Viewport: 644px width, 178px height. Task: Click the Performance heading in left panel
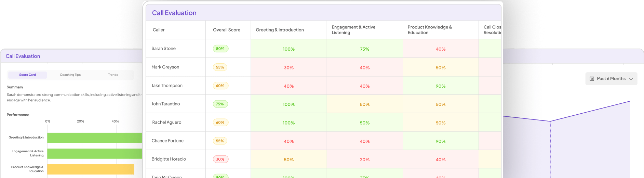(x=18, y=115)
